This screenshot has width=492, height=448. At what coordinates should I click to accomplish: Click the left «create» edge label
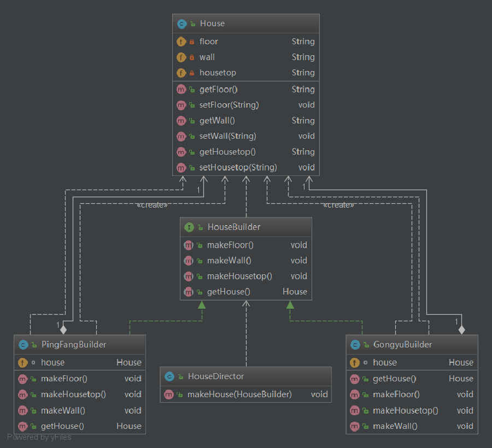(x=151, y=205)
